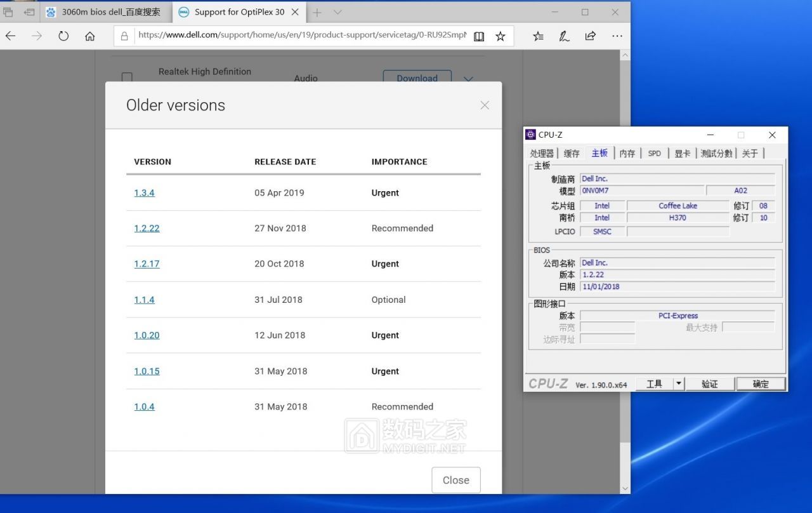
Task: Click the Older versions dialog title
Action: [176, 105]
